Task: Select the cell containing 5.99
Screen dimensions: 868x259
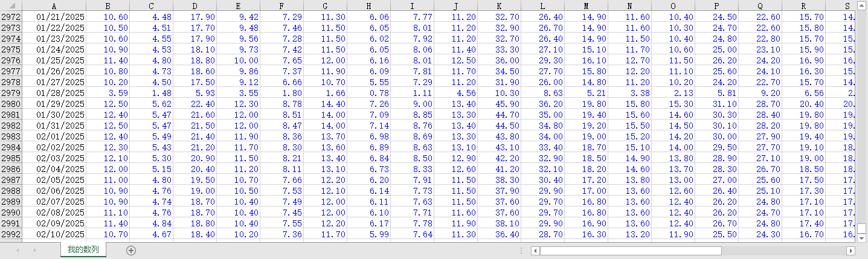Action: click(x=368, y=234)
